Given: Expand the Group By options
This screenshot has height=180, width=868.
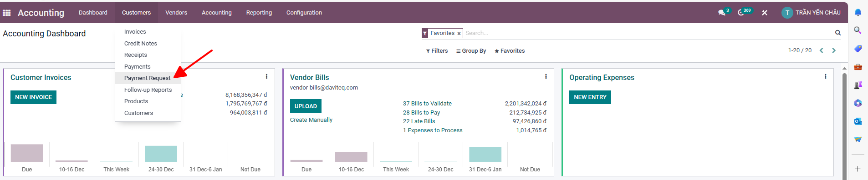Looking at the screenshot, I should (471, 51).
